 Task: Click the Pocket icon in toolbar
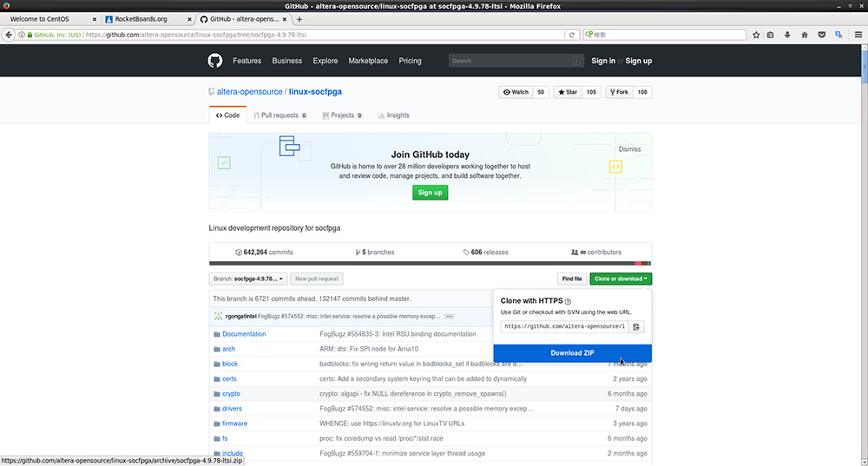821,35
